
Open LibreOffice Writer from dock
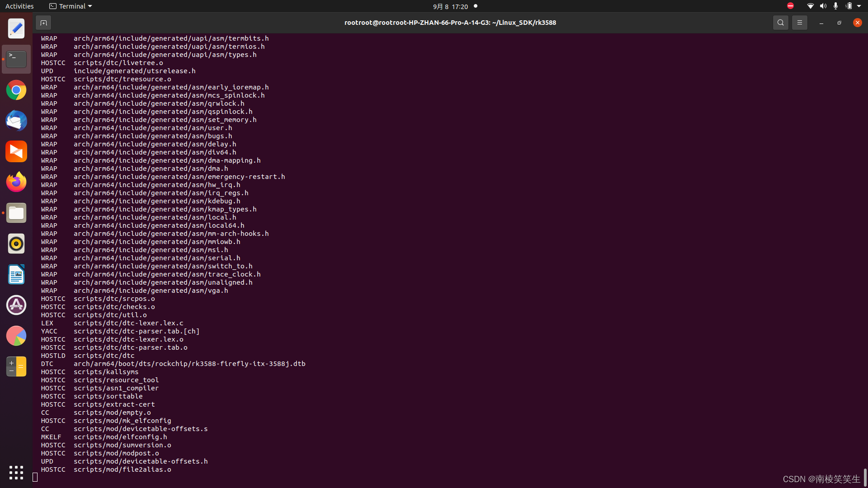point(16,275)
